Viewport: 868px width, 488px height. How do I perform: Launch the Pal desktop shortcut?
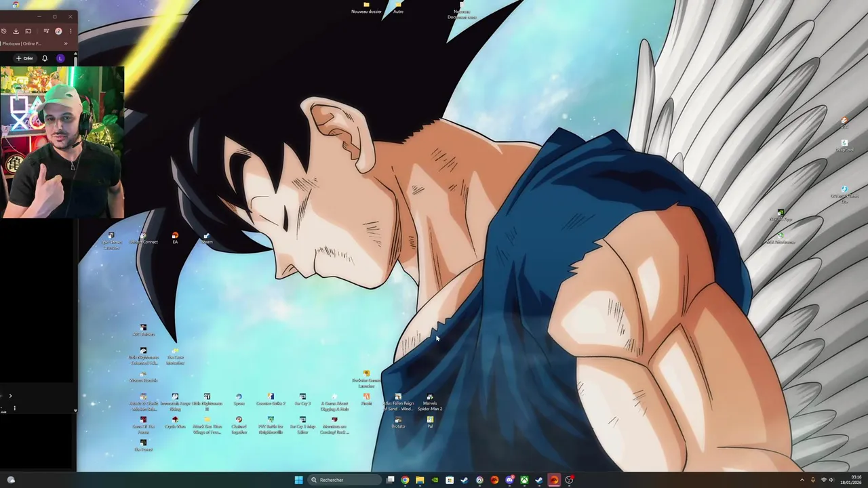coord(430,423)
